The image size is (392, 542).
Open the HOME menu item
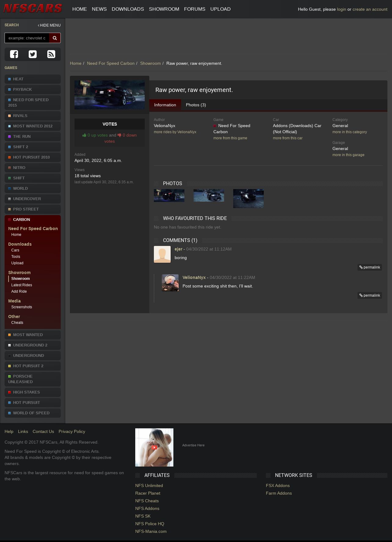(x=80, y=9)
